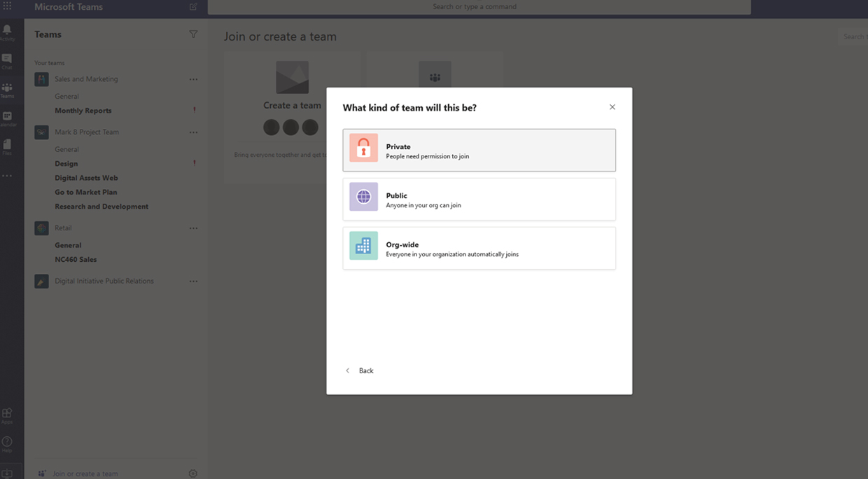Open the manage teams gear icon
The image size is (868, 479).
(193, 473)
